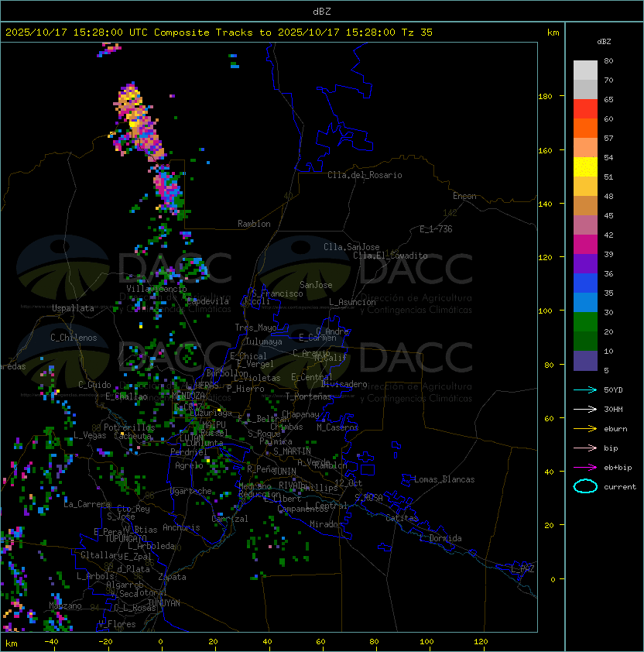Click the SanJose label
Viewport: 644px width, 652px height.
[316, 285]
